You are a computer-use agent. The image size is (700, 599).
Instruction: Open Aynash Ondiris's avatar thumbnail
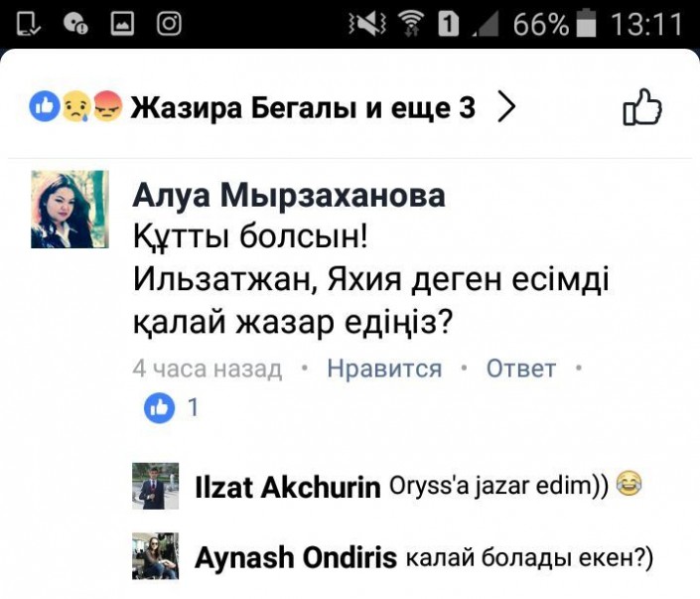point(155,555)
